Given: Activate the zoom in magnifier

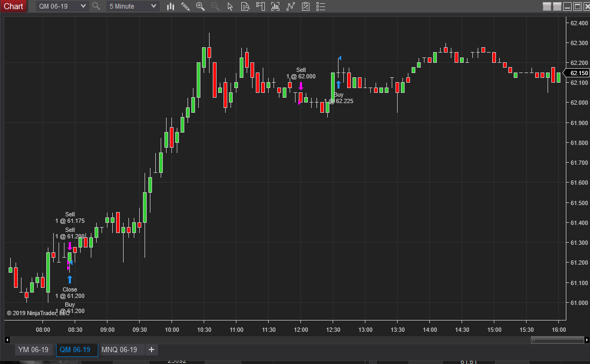Looking at the screenshot, I should [200, 6].
